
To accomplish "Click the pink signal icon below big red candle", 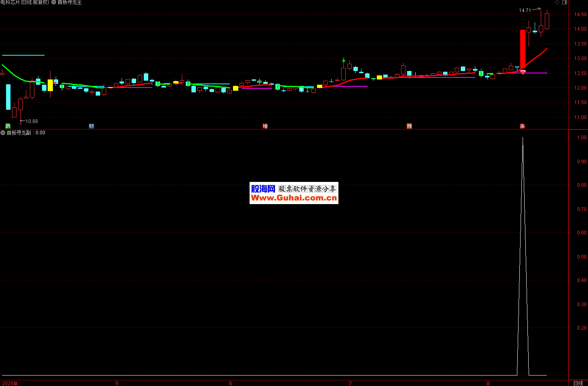I will [523, 72].
